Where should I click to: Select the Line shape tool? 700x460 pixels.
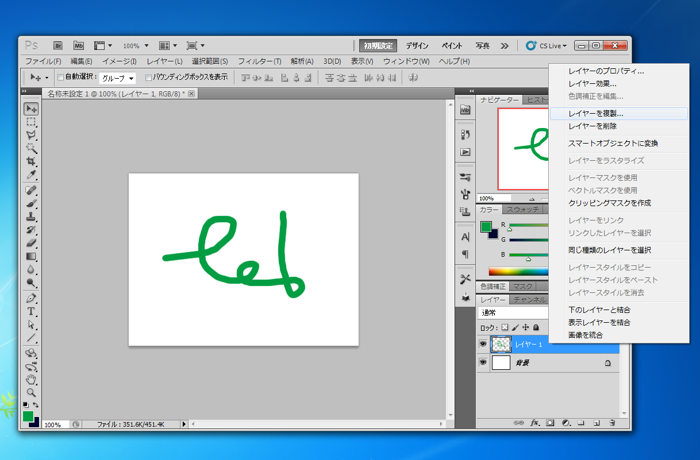(x=31, y=338)
